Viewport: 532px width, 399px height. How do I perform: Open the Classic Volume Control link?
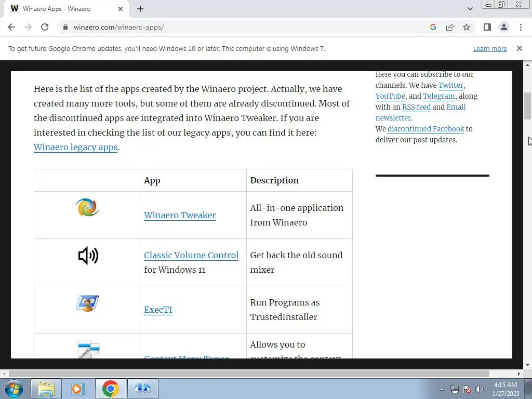tap(191, 255)
